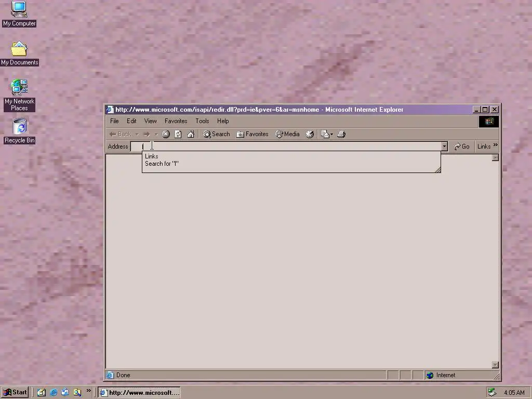Open the Favorites pane from the toolbar
The width and height of the screenshot is (532, 399).
coord(252,135)
